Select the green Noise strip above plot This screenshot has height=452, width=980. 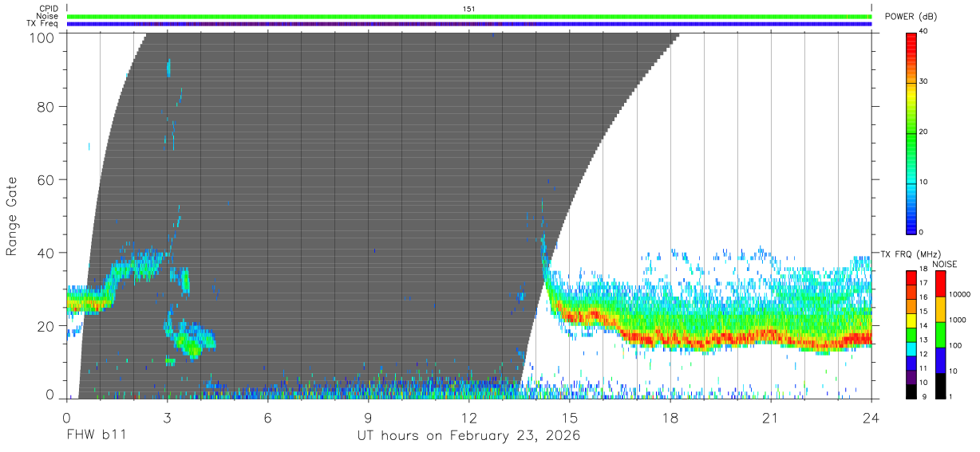point(469,16)
